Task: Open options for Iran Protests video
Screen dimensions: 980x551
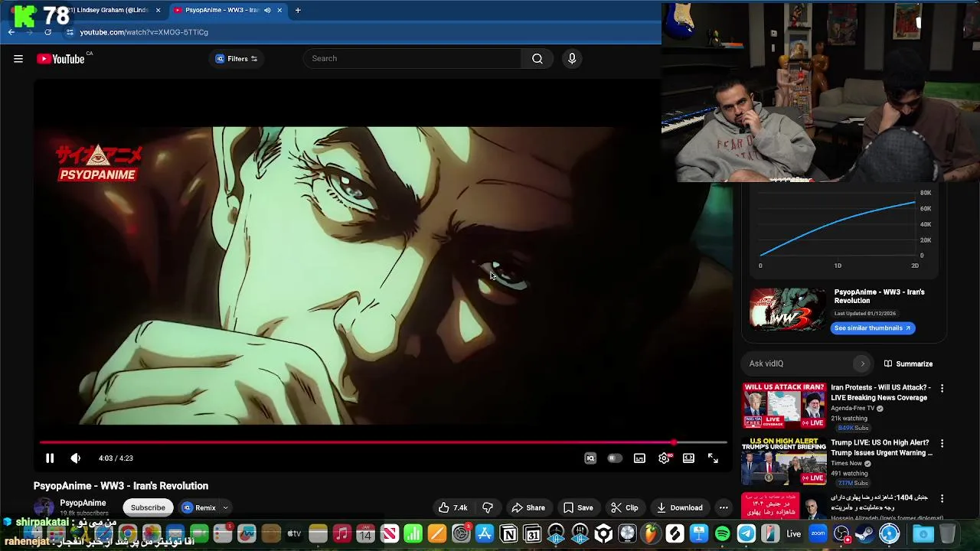Action: coord(942,389)
